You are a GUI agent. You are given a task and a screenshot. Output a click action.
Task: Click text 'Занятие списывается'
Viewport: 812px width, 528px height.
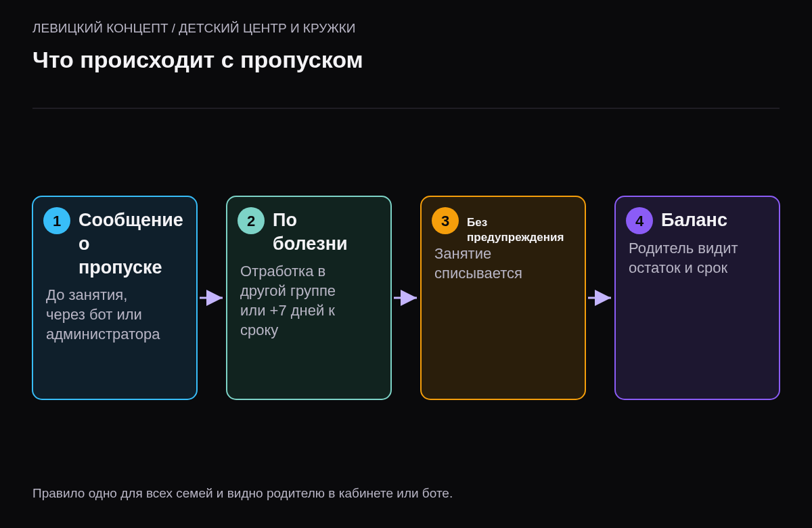478,263
